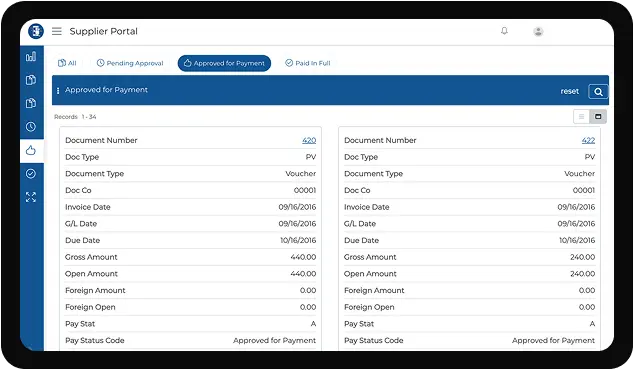Click the Supplier Portal logo icon

(x=36, y=31)
